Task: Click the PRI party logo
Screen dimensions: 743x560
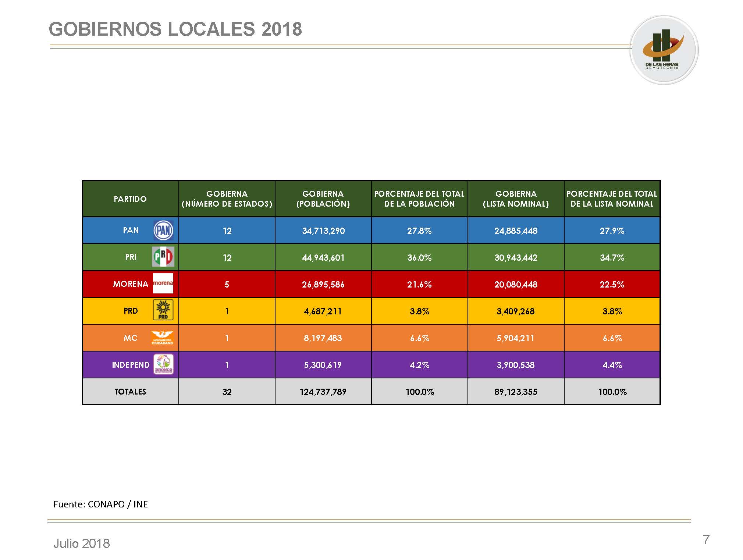Action: pos(163,257)
